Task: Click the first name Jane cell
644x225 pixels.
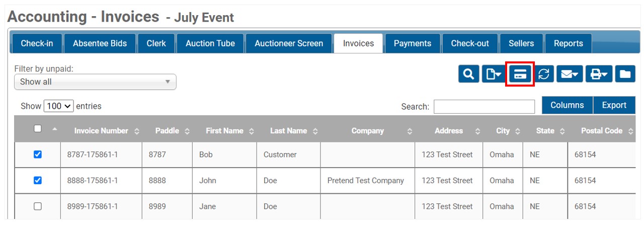Action: click(x=224, y=206)
